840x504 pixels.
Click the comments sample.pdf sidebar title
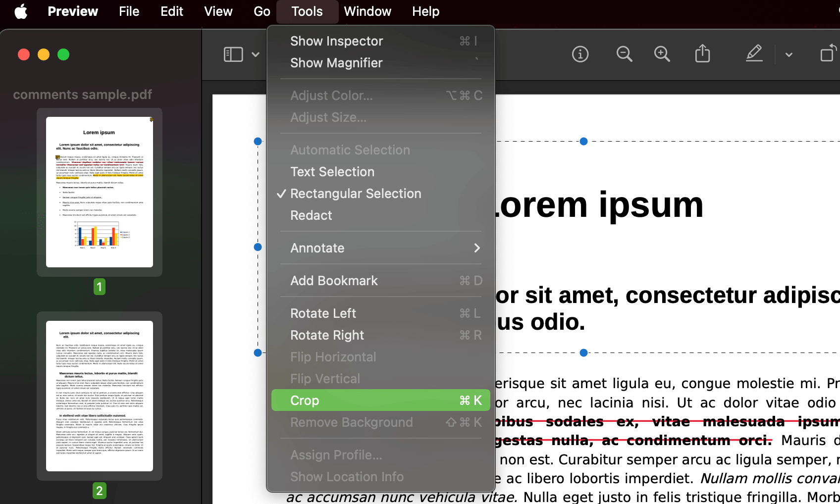coord(82,95)
